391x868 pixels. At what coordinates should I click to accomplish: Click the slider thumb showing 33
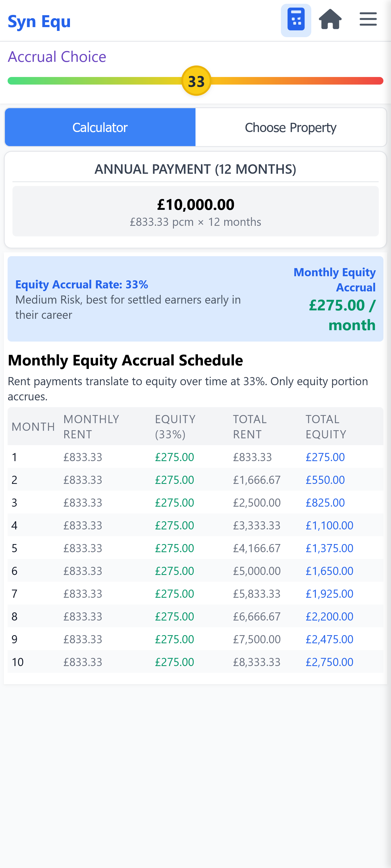pos(196,81)
